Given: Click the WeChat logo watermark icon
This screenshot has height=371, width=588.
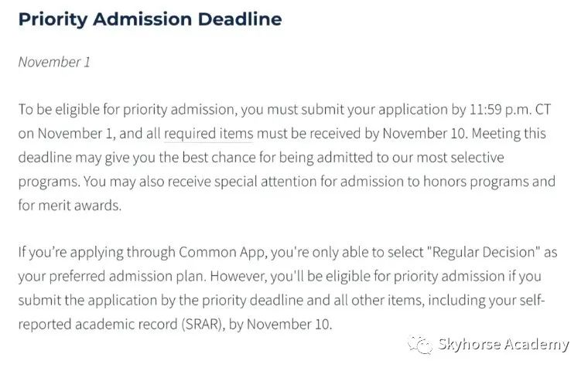Looking at the screenshot, I should click(x=420, y=345).
